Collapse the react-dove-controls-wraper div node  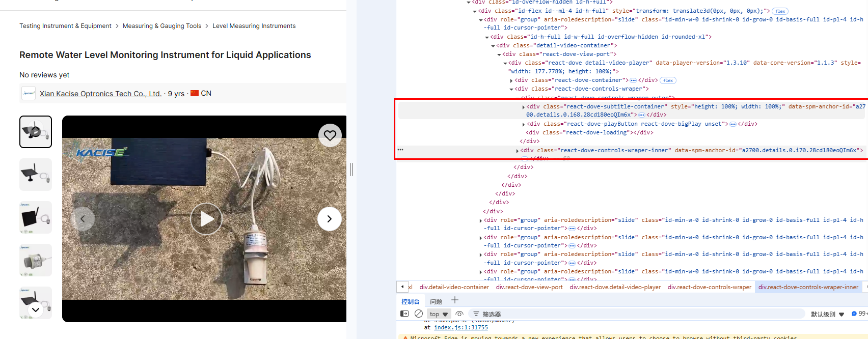pyautogui.click(x=511, y=89)
